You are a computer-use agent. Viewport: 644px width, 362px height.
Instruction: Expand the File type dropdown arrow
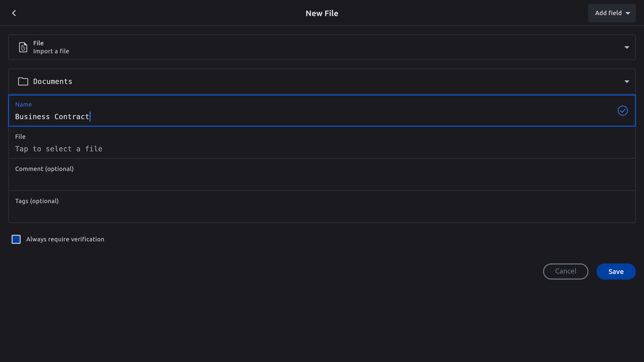627,47
